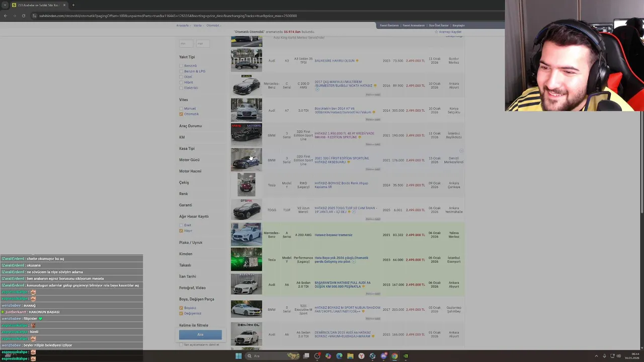Viewport: 644px width, 362px height.
Task: Click the microphone icon in system tray
Action: pos(605,356)
